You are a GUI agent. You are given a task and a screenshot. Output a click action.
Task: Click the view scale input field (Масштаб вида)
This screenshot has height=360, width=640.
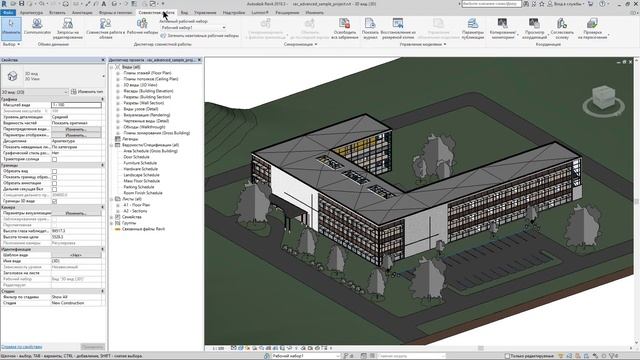pyautogui.click(x=76, y=105)
